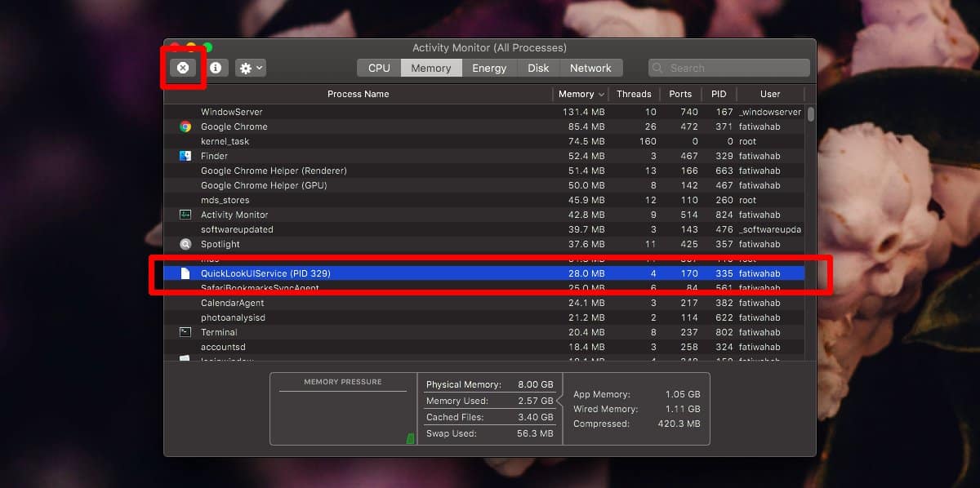This screenshot has height=488, width=980.
Task: Quit the selected process using the X icon
Action: click(x=183, y=68)
